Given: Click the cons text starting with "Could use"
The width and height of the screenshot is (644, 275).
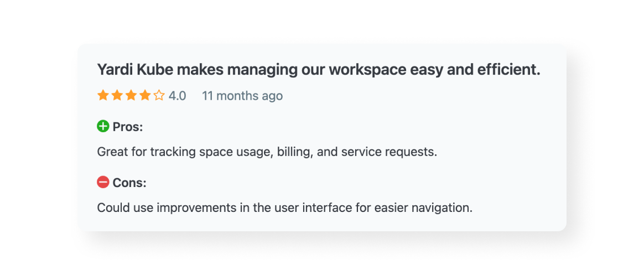Looking at the screenshot, I should (284, 208).
